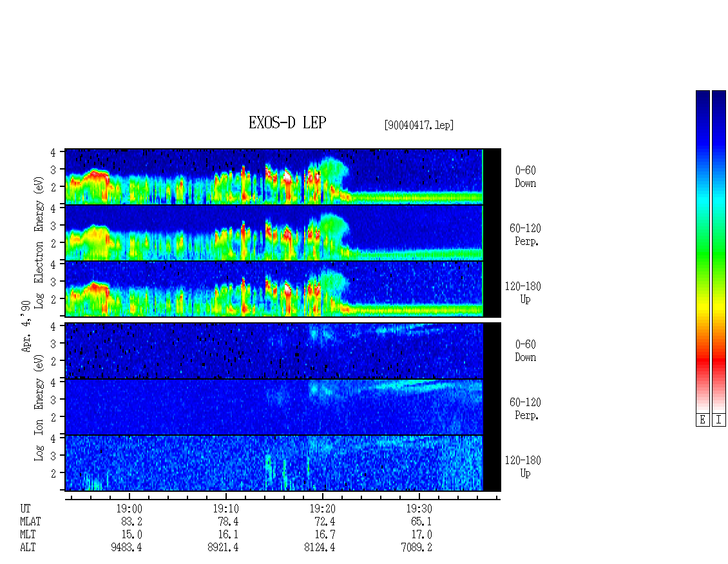
Task: Click the ion panel 0-60 Down label
Action: click(525, 351)
